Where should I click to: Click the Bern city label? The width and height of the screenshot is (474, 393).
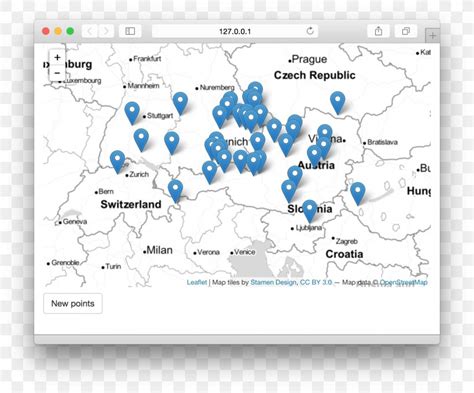click(105, 192)
